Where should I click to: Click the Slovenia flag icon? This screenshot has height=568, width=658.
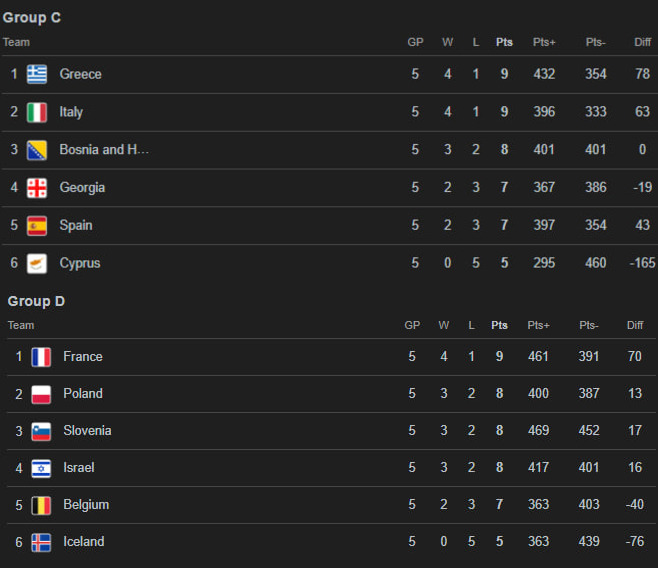point(41,431)
